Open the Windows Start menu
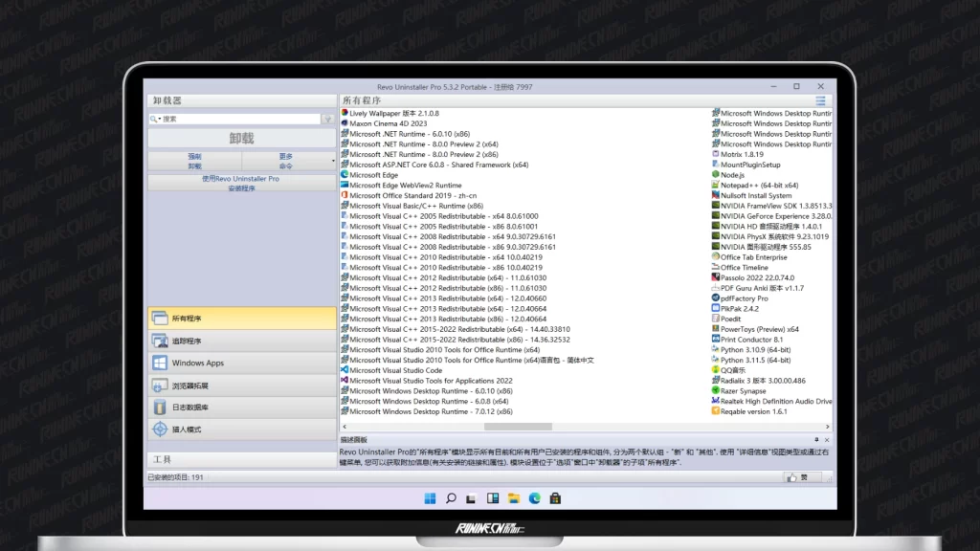This screenshot has width=980, height=551. coord(430,498)
